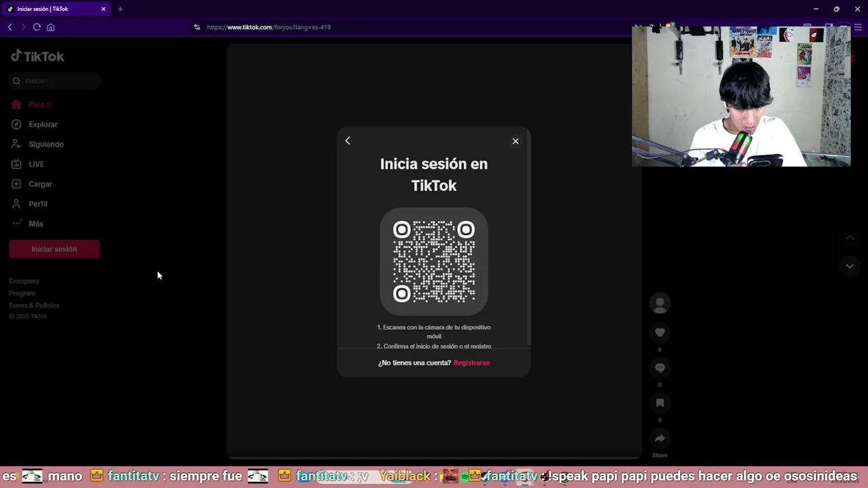The height and width of the screenshot is (488, 868).
Task: Click the browser home icon
Action: coord(50,27)
